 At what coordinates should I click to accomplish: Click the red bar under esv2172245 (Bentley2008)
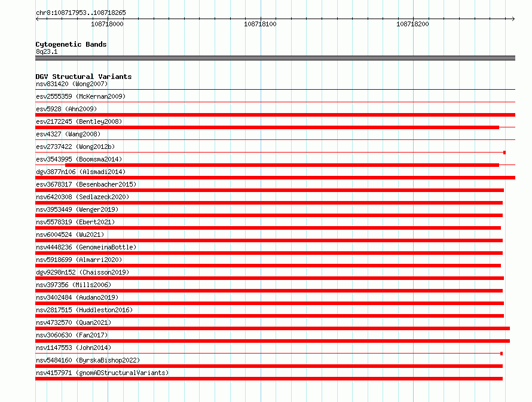(267, 127)
